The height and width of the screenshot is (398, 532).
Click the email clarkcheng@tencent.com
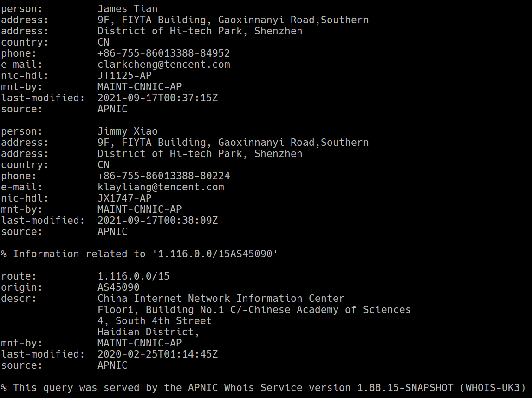tap(163, 65)
